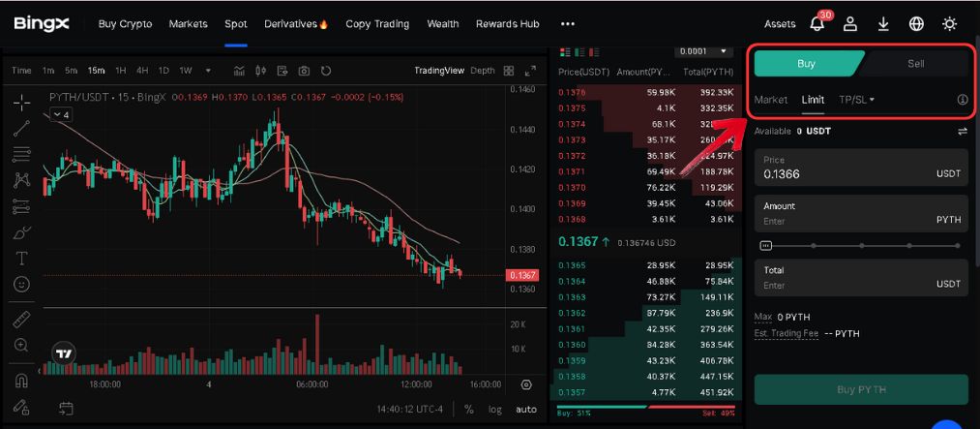Open the Derivatives menu

(x=296, y=24)
